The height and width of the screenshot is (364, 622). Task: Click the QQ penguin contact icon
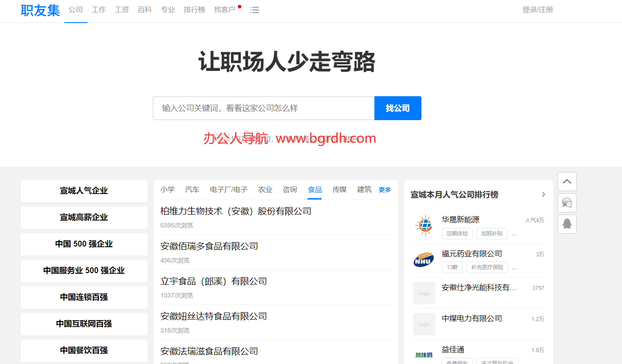(x=567, y=224)
